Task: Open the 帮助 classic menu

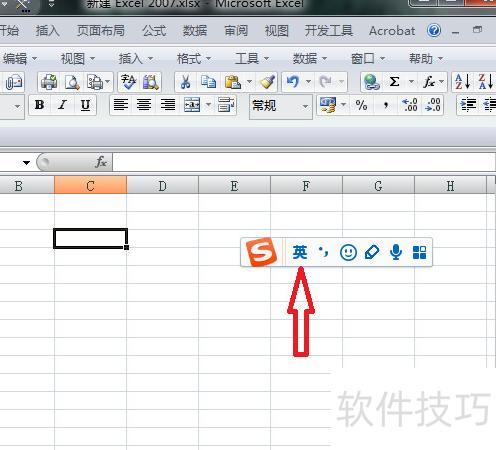Action: click(426, 59)
